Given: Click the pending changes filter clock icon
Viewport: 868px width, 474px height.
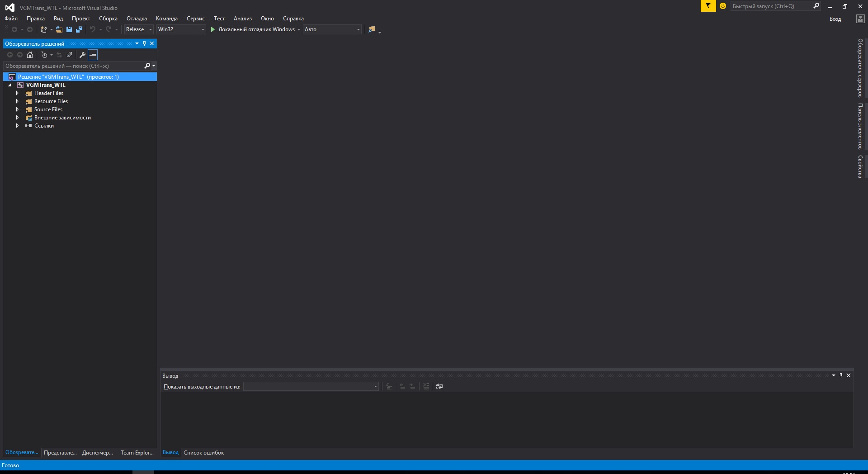Looking at the screenshot, I should click(x=44, y=55).
